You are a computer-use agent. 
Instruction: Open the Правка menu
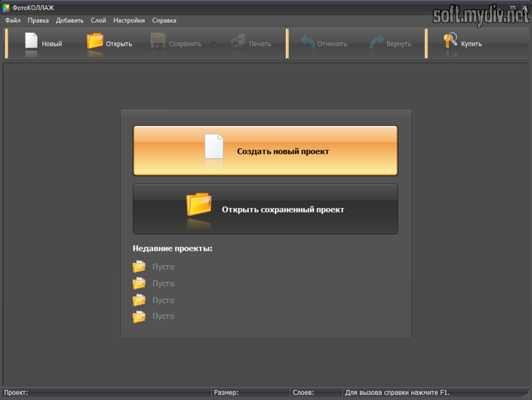click(38, 20)
